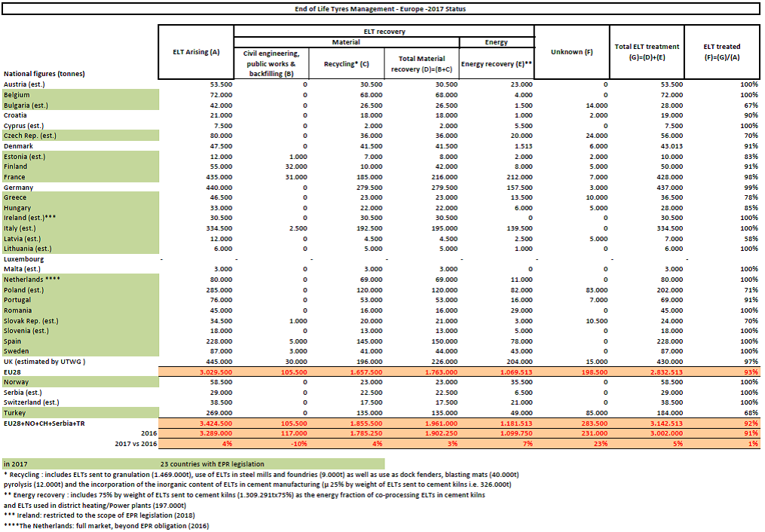
Task: Click the 'Total ELT treatment' header cell
Action: click(x=647, y=51)
